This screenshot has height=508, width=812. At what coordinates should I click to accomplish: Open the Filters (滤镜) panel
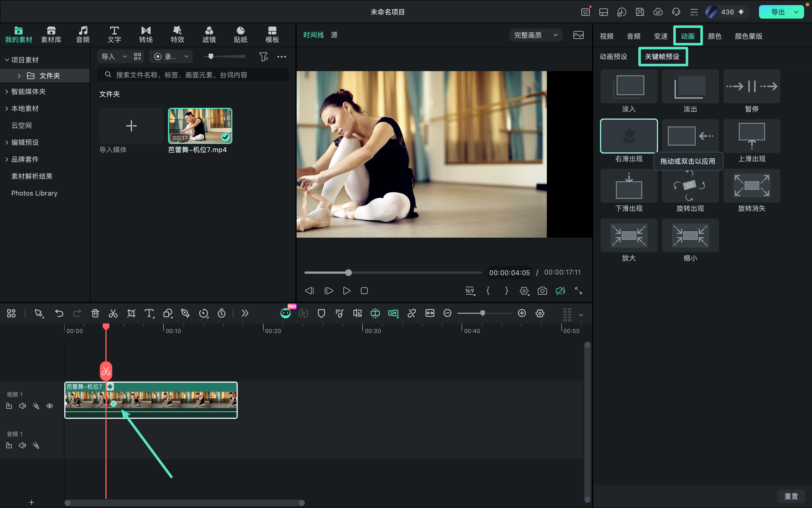[x=209, y=35]
